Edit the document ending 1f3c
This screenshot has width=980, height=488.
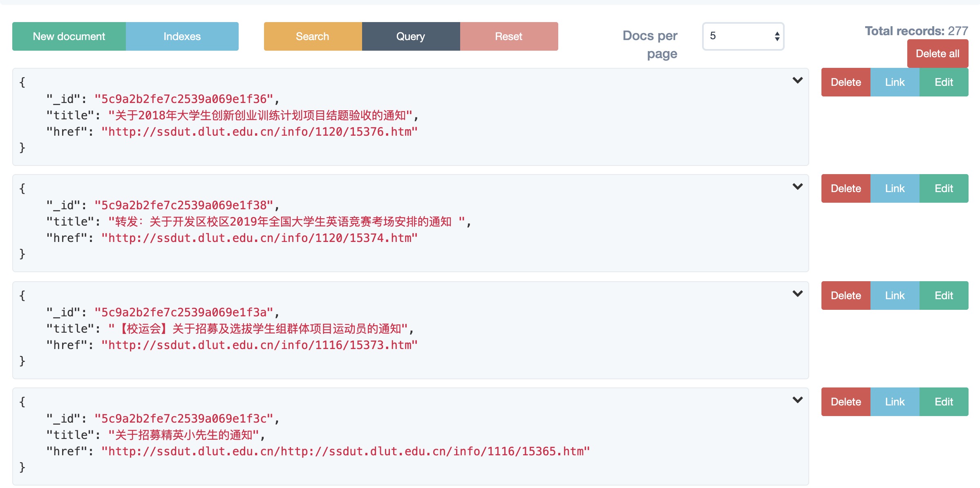tap(944, 402)
